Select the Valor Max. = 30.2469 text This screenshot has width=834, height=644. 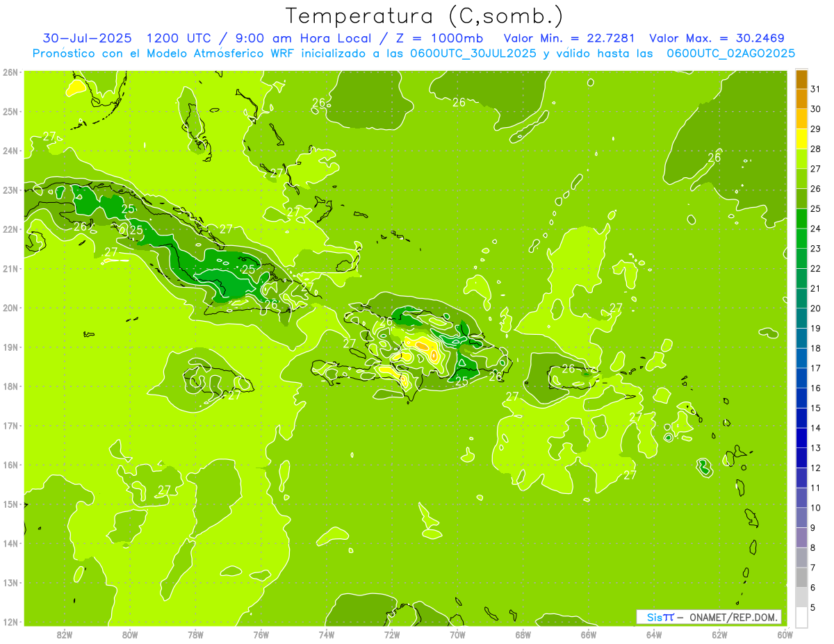(x=717, y=38)
